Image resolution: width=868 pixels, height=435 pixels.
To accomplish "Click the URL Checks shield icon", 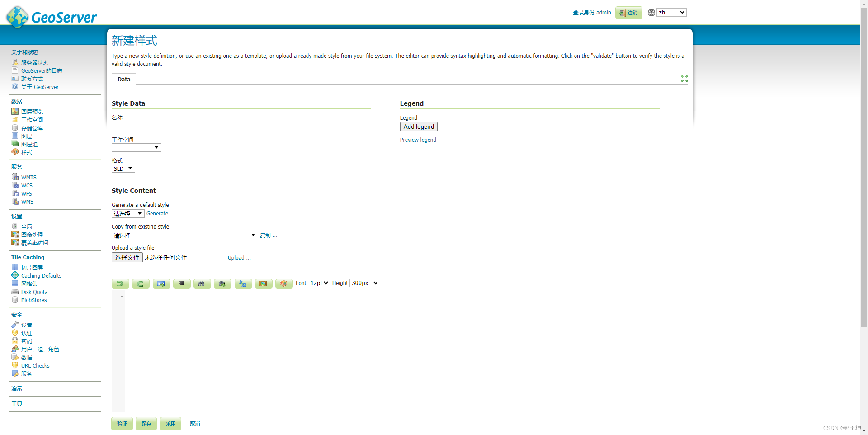I will pyautogui.click(x=15, y=365).
